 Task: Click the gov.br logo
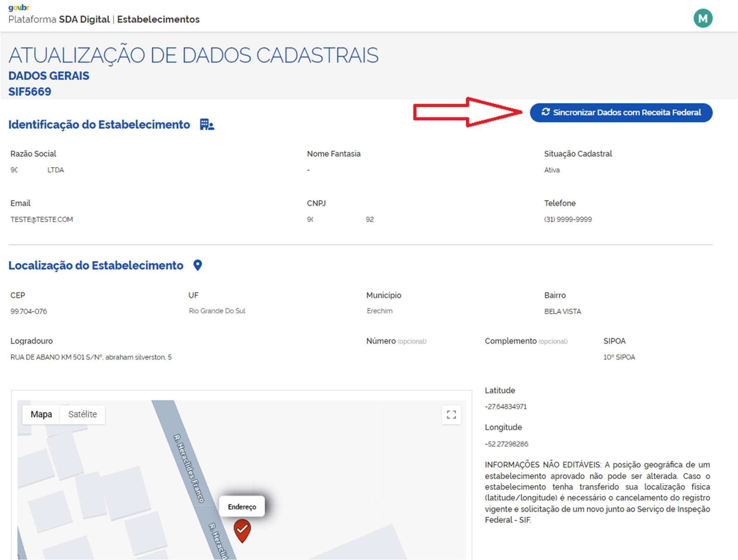[x=19, y=7]
